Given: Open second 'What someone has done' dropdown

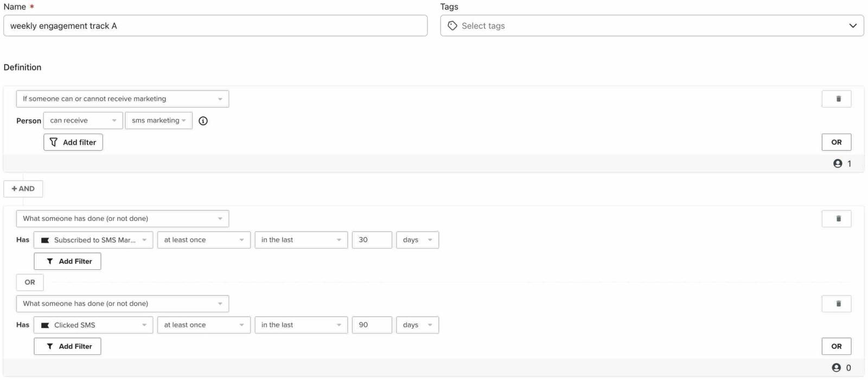Looking at the screenshot, I should (123, 304).
